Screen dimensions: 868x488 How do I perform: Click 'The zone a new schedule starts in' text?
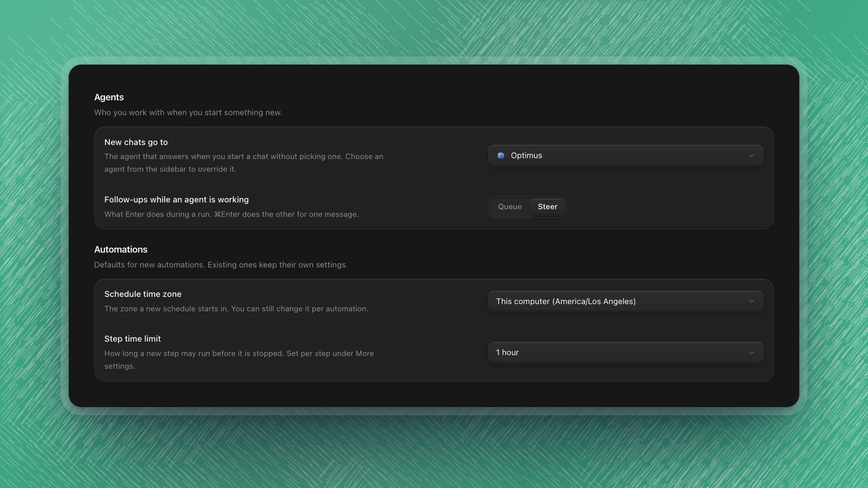(236, 309)
